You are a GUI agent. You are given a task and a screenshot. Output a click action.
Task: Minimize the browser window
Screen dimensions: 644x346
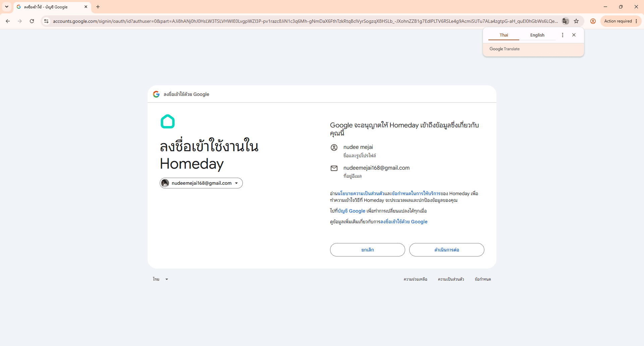[x=605, y=7]
